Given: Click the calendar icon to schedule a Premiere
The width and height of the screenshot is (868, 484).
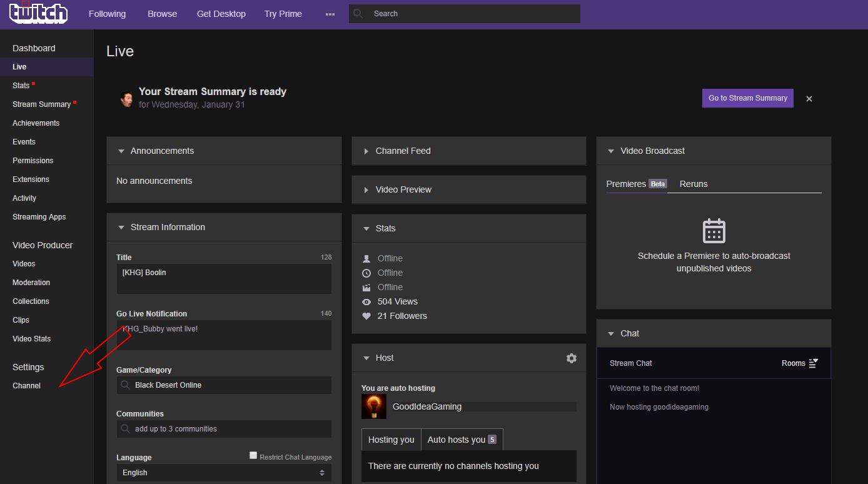Looking at the screenshot, I should pos(714,231).
